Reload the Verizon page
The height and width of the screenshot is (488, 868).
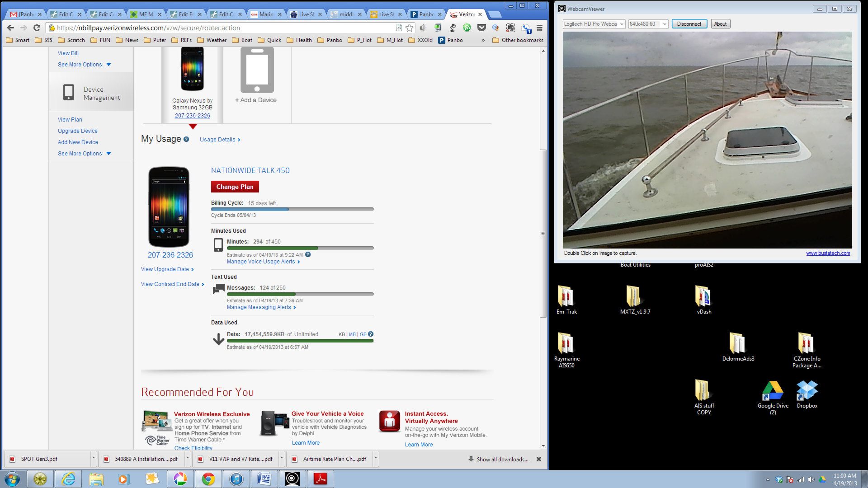(37, 28)
